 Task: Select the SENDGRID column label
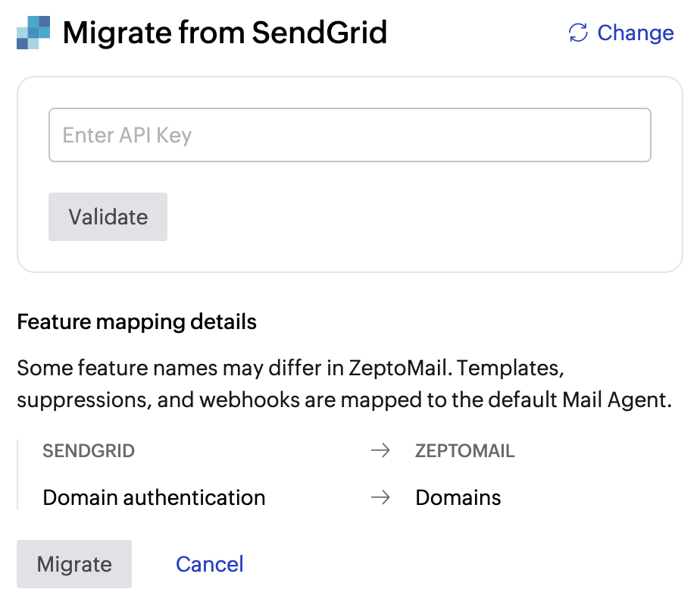(89, 450)
